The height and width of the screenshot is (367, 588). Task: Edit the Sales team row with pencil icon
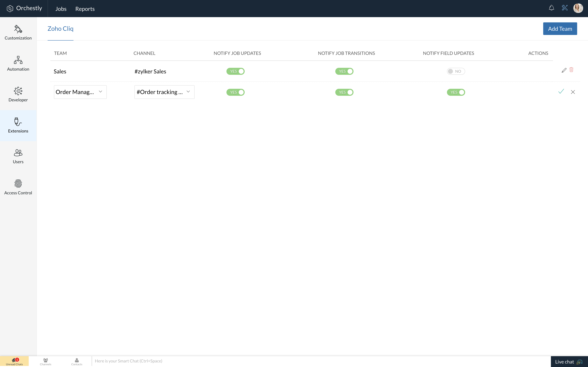point(564,70)
